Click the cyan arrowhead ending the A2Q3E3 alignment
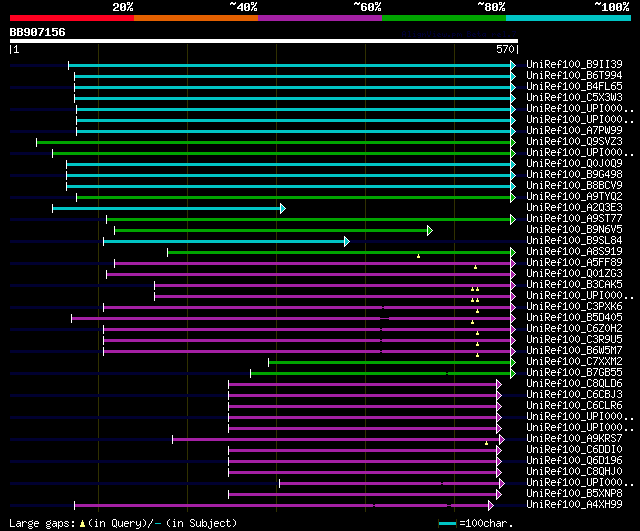This screenshot has width=640, height=531. point(283,209)
